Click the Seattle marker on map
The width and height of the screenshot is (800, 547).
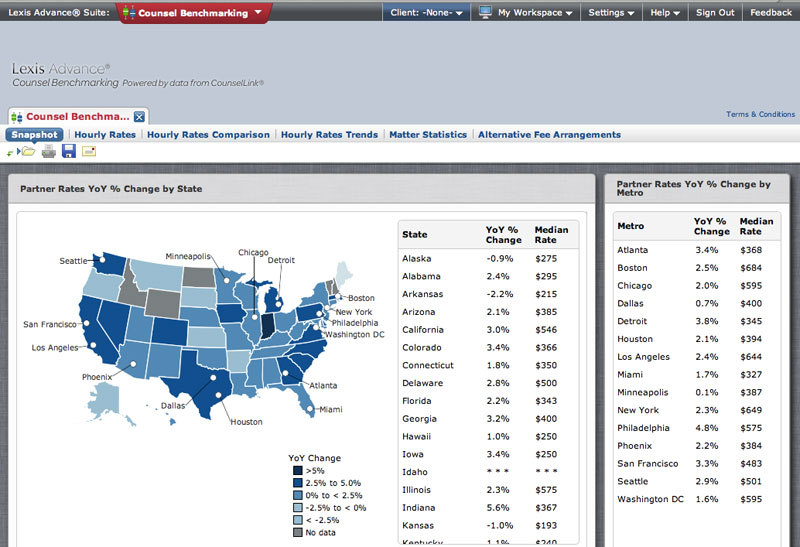[102, 259]
